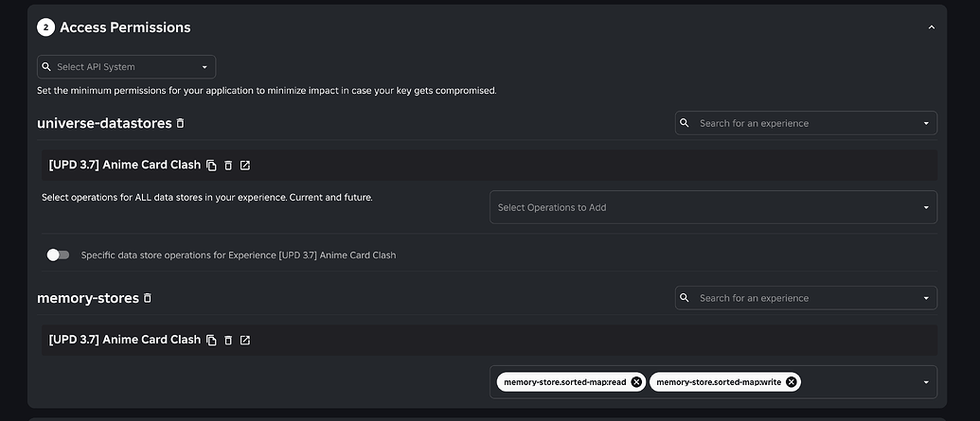Toggle specific data store operations switch
The height and width of the screenshot is (421, 980).
[58, 254]
